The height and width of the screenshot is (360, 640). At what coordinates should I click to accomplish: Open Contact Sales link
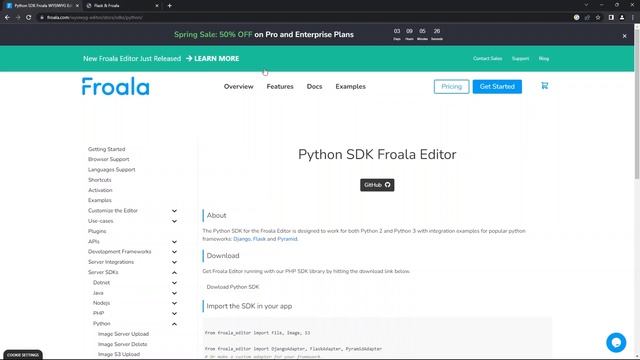pos(487,59)
